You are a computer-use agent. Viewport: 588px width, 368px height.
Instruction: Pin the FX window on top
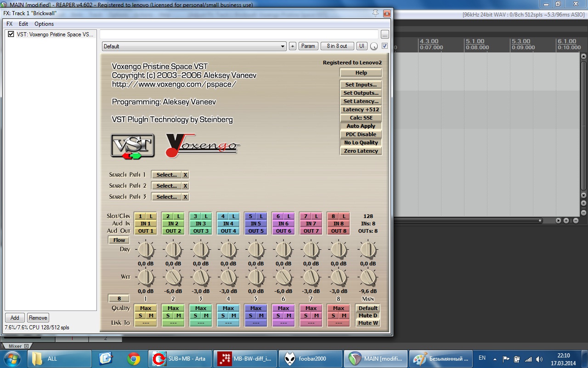(375, 13)
